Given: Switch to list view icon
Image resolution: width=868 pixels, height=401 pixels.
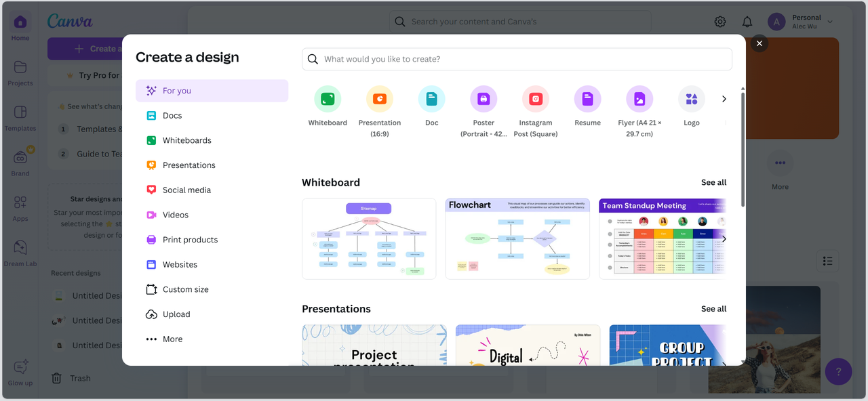Looking at the screenshot, I should pos(827,261).
